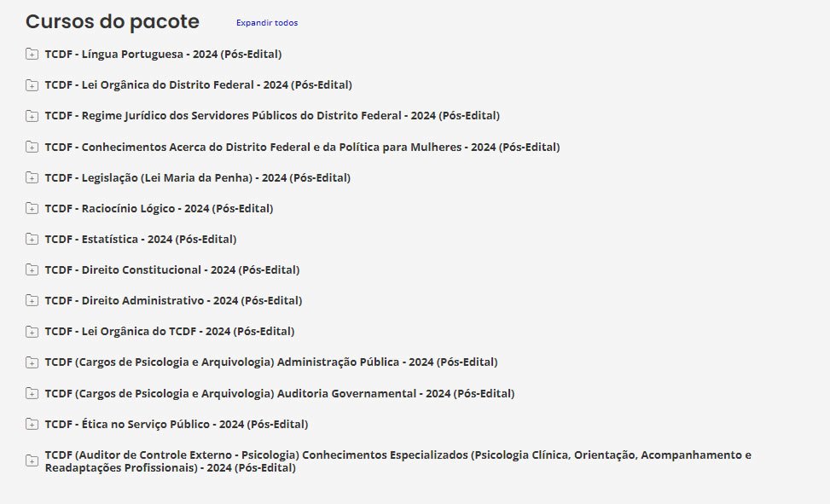Open the Ética no Serviço Público course

pyautogui.click(x=176, y=424)
